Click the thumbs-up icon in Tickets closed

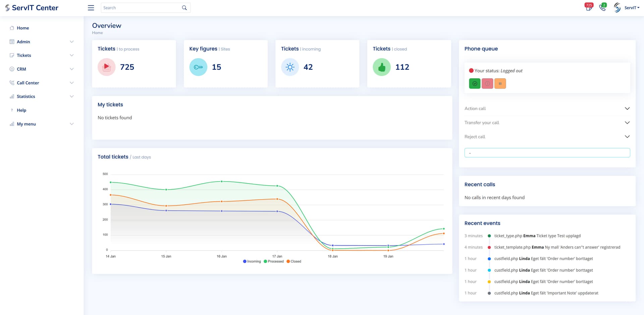pyautogui.click(x=382, y=67)
